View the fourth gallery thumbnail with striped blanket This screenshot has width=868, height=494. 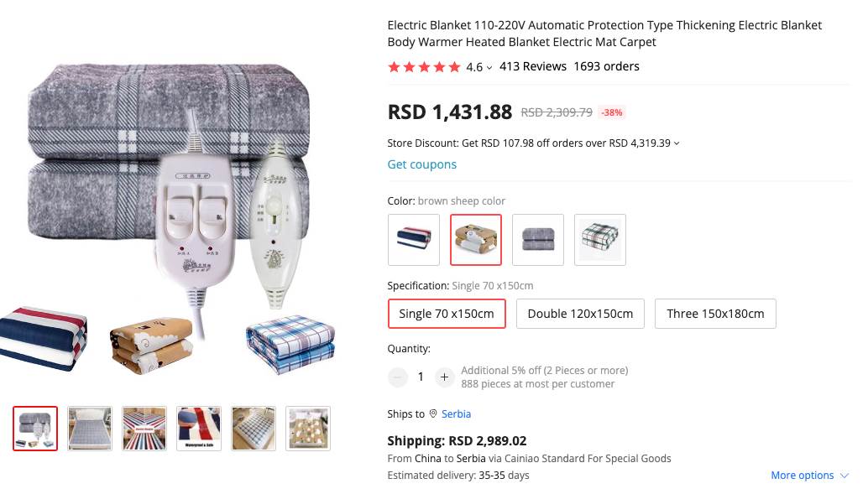click(199, 429)
